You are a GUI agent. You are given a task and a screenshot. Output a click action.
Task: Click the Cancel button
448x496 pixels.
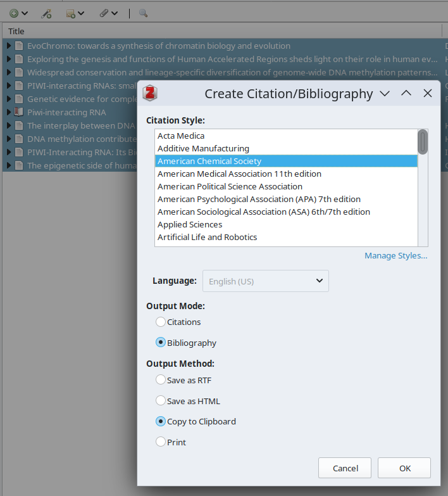(345, 468)
